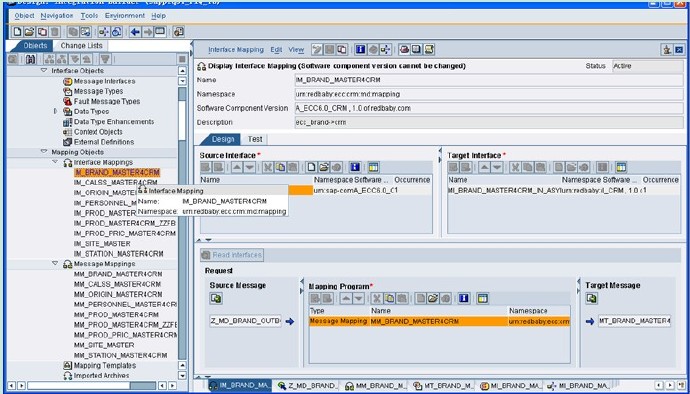The image size is (690, 394).
Task: Select IM_STATION_MASTER4CRM interface mapping
Action: [118, 254]
